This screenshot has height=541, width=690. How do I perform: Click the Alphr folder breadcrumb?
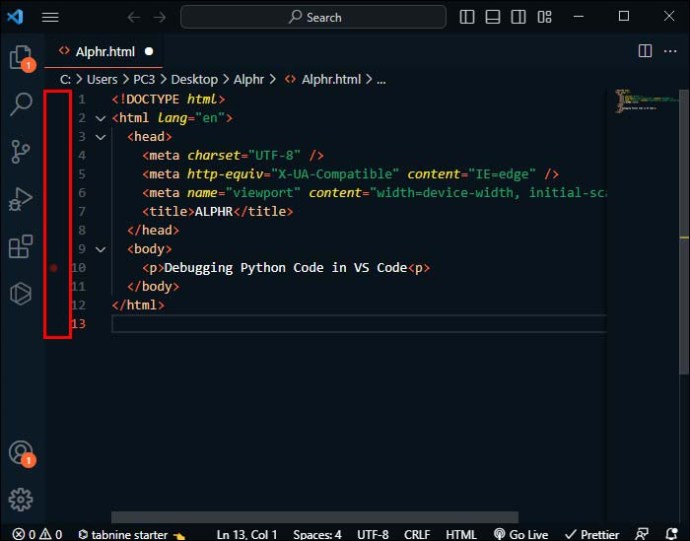(249, 80)
